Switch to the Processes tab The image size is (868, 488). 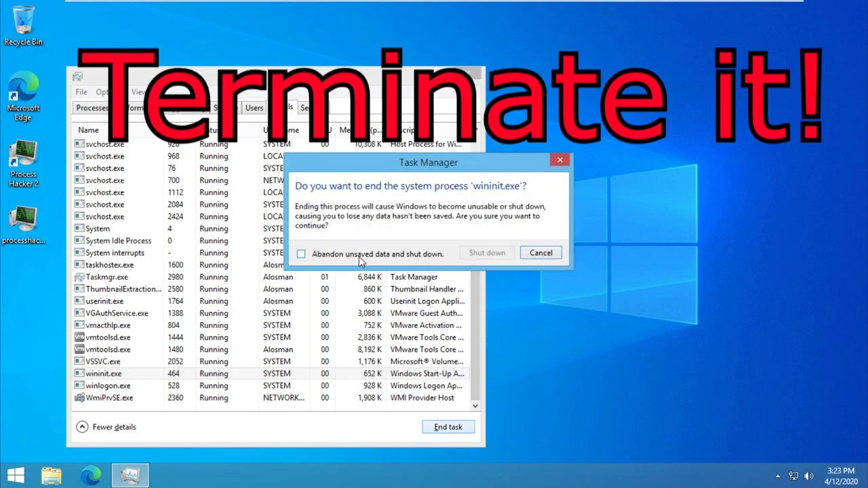coord(92,108)
